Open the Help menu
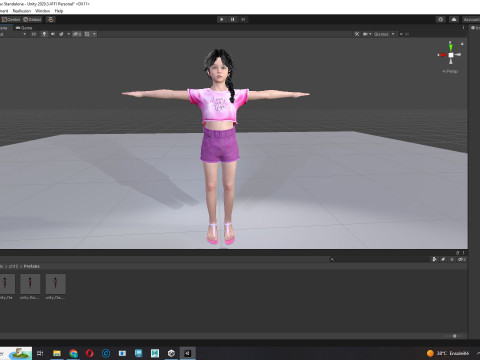The image size is (480, 360). (x=59, y=11)
